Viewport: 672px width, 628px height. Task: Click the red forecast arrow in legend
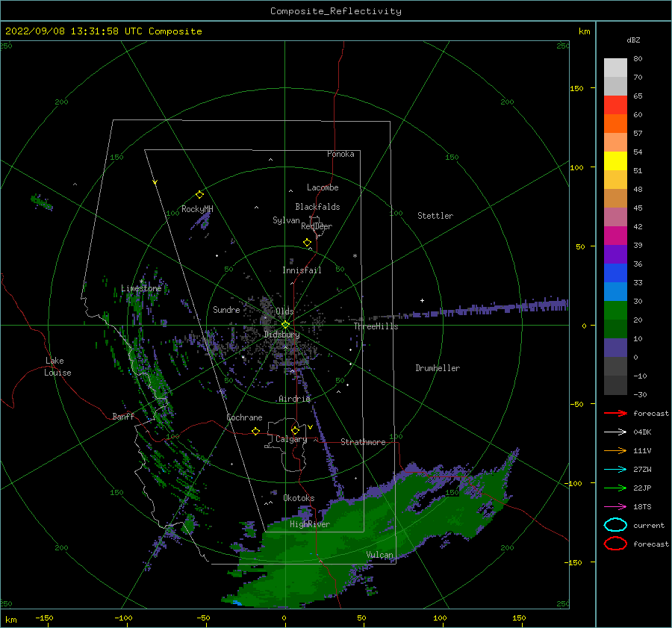tap(615, 413)
